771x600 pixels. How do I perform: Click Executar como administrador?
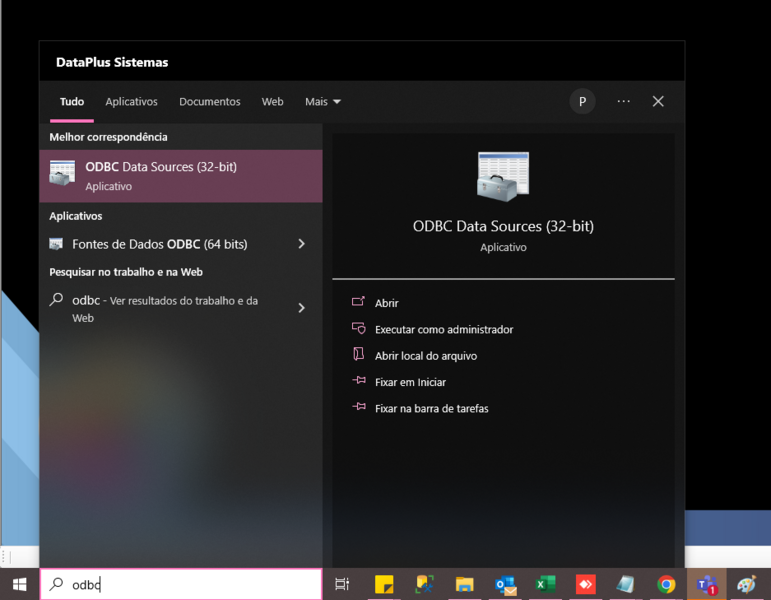[x=432, y=330]
